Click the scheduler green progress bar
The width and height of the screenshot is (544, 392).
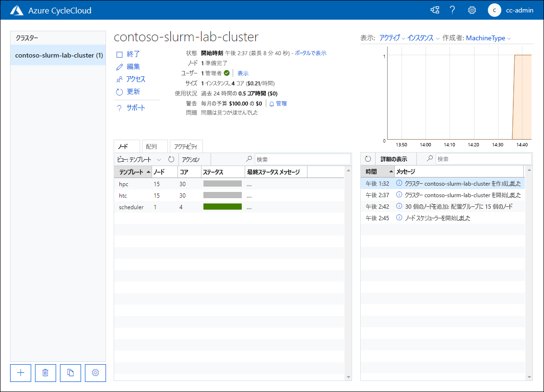223,207
